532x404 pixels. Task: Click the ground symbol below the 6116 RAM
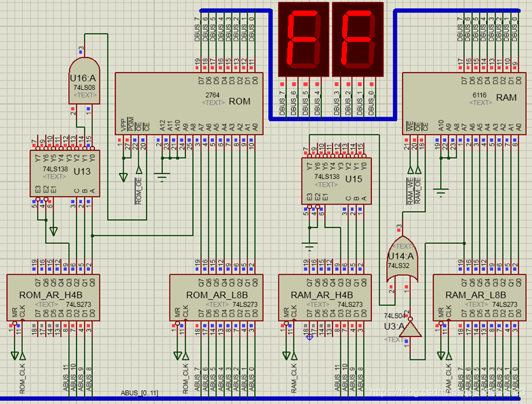tap(440, 190)
